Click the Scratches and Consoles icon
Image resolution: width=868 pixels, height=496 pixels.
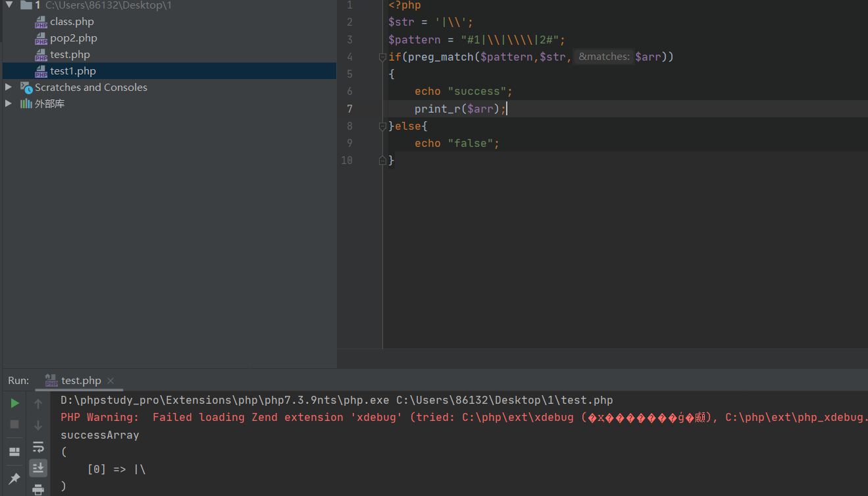[26, 88]
